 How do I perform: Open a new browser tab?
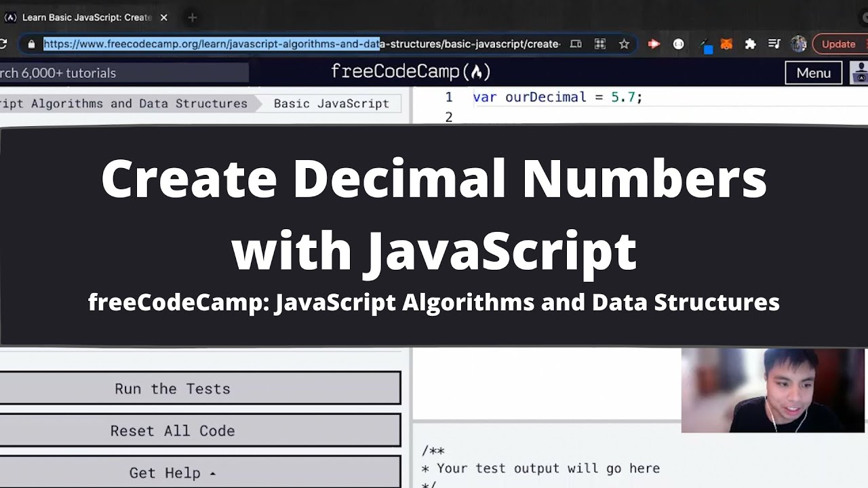[193, 18]
